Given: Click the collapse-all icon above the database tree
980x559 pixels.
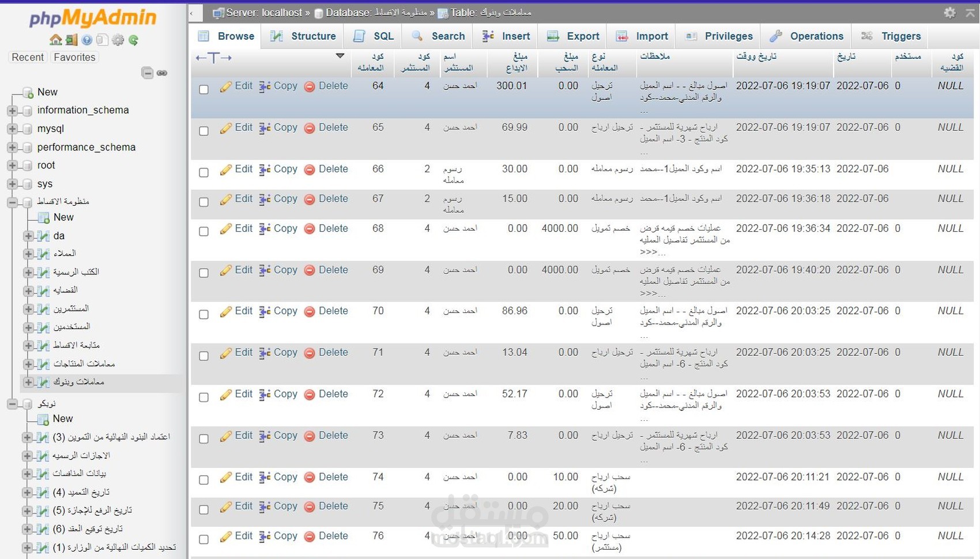Looking at the screenshot, I should (147, 73).
